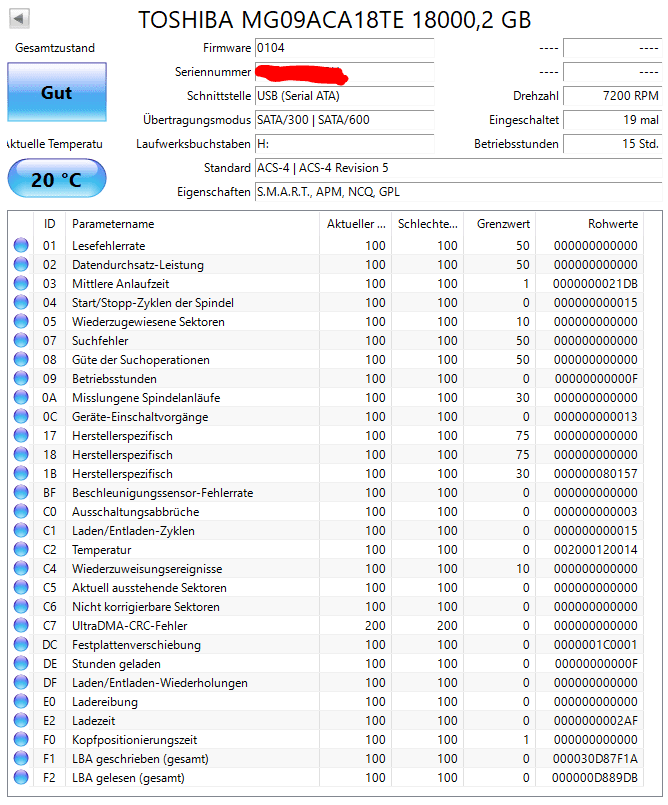Select raw value 0000001C0001
Viewport: 668px width, 805px height.
[x=595, y=645]
